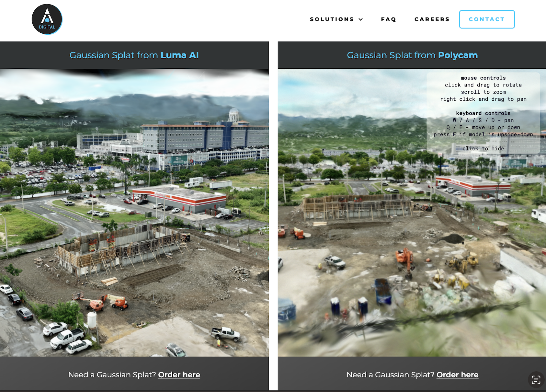Click Order here under Polycam splat

(x=457, y=375)
